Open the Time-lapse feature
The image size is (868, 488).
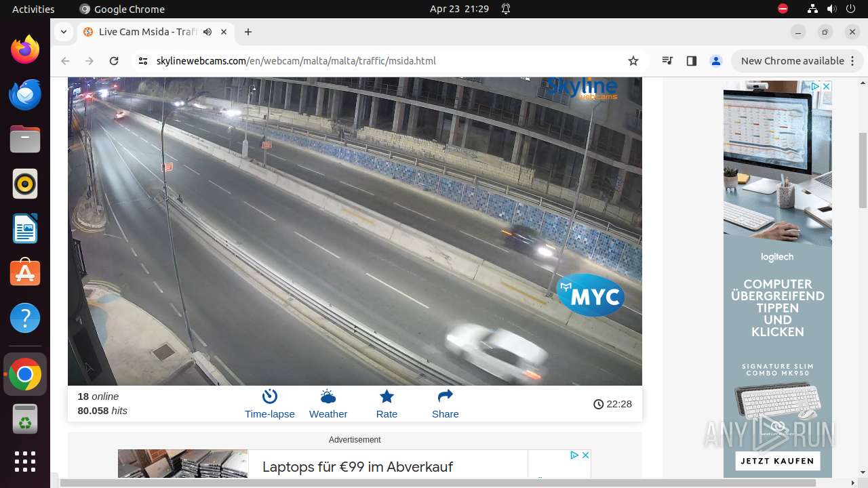click(269, 405)
